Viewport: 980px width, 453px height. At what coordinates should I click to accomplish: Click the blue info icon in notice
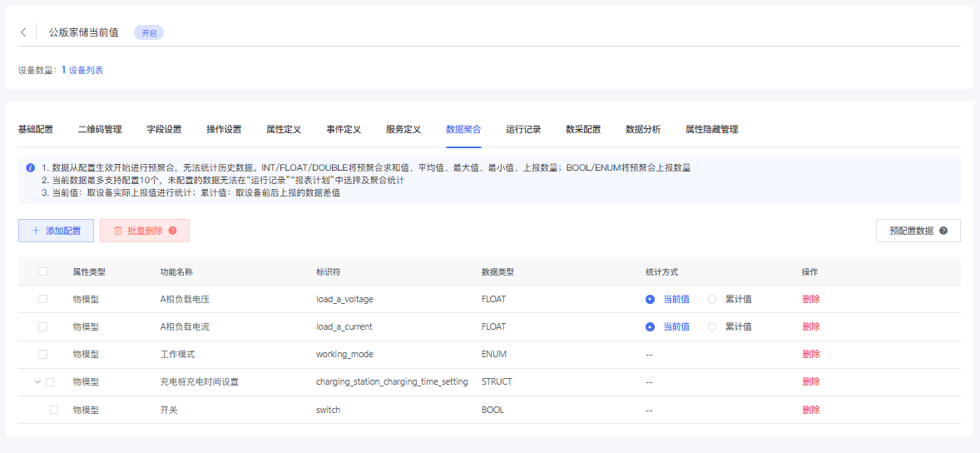[x=30, y=167]
